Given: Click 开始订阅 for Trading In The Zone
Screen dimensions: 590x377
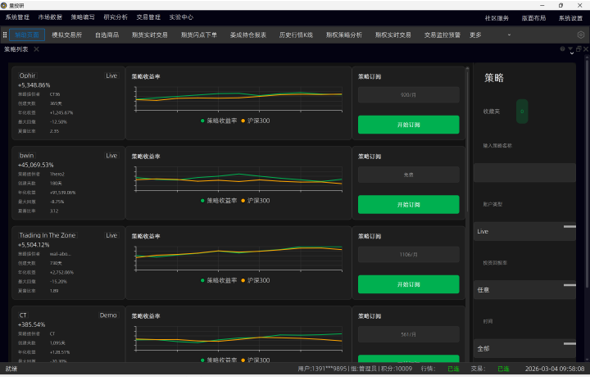Looking at the screenshot, I should (x=409, y=284).
